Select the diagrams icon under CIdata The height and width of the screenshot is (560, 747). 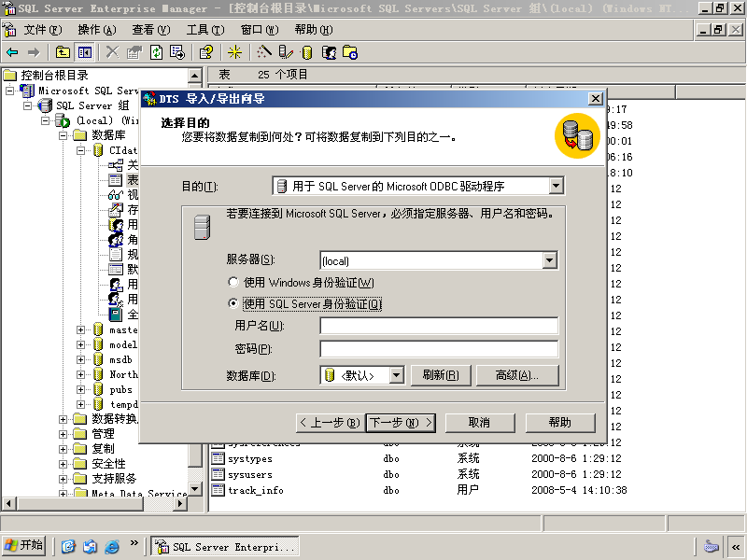tap(115, 165)
